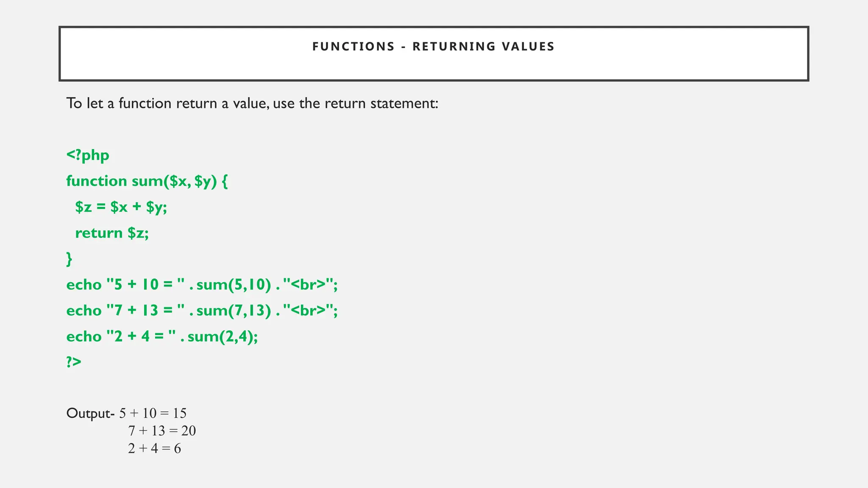Click the output line '5 + 10 = 15'
Viewport: 868px width, 488px height.
click(153, 413)
